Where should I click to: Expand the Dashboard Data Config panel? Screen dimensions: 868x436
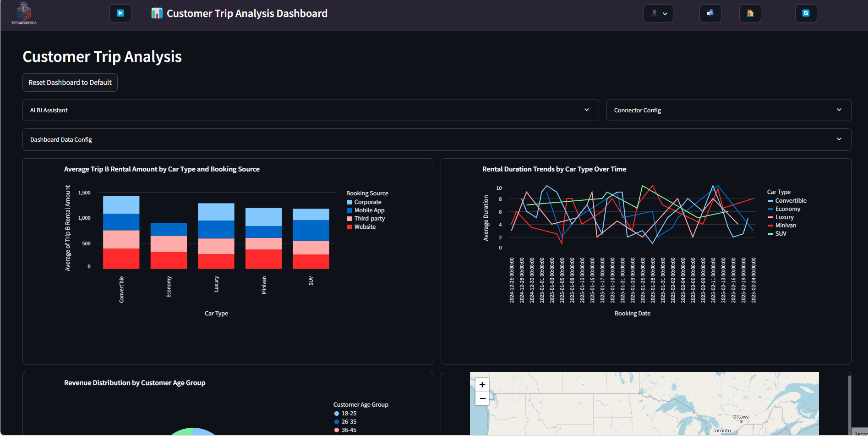[437, 139]
